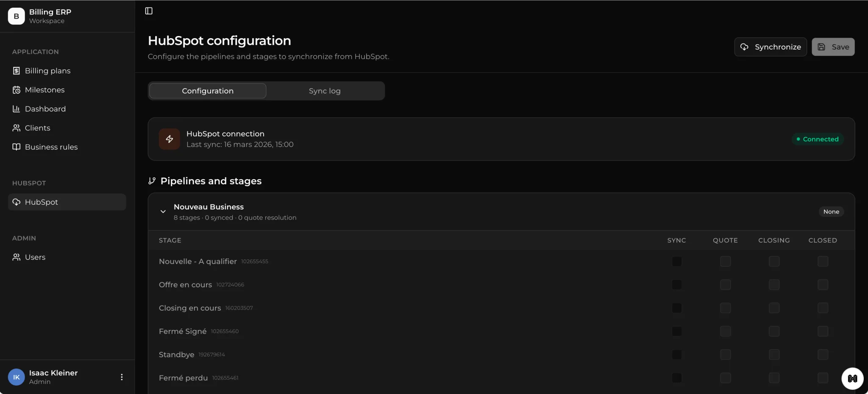868x394 pixels.
Task: Click the Billing plans receipt icon
Action: coord(17,71)
